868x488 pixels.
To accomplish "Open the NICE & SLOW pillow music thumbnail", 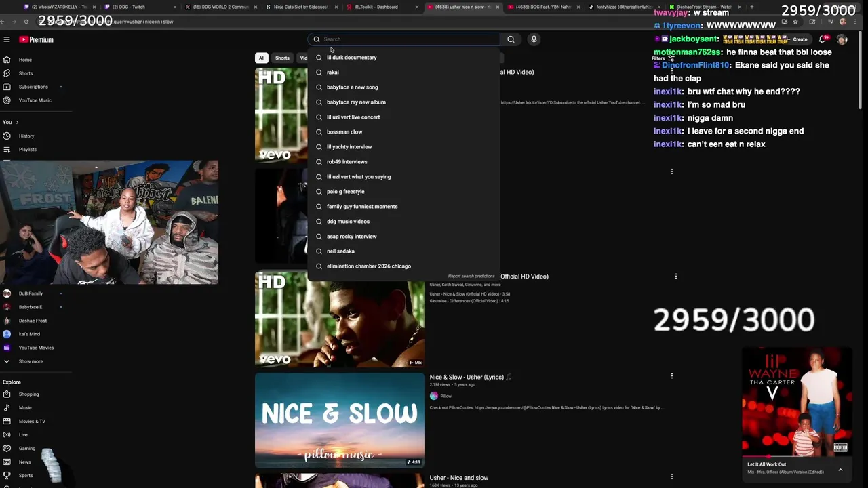I will [x=340, y=420].
